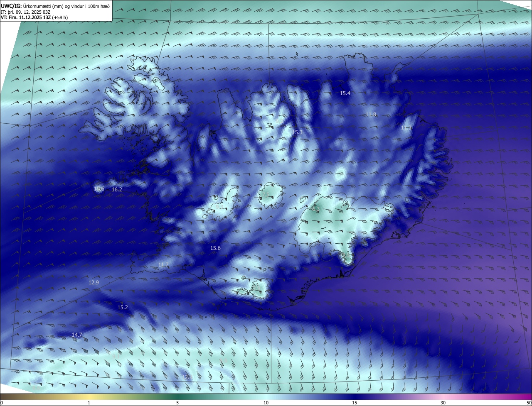Click the colorbar tick label '50'
Screen dimensions: 532x406
(529, 403)
